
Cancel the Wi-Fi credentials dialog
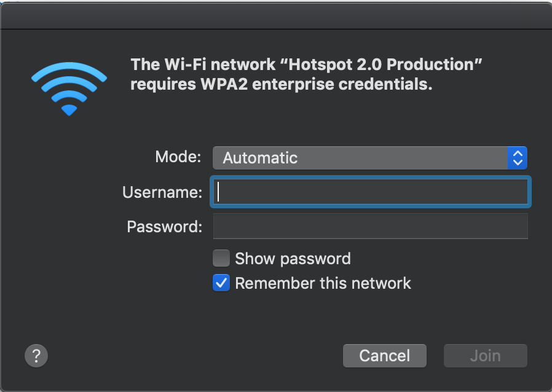point(384,356)
